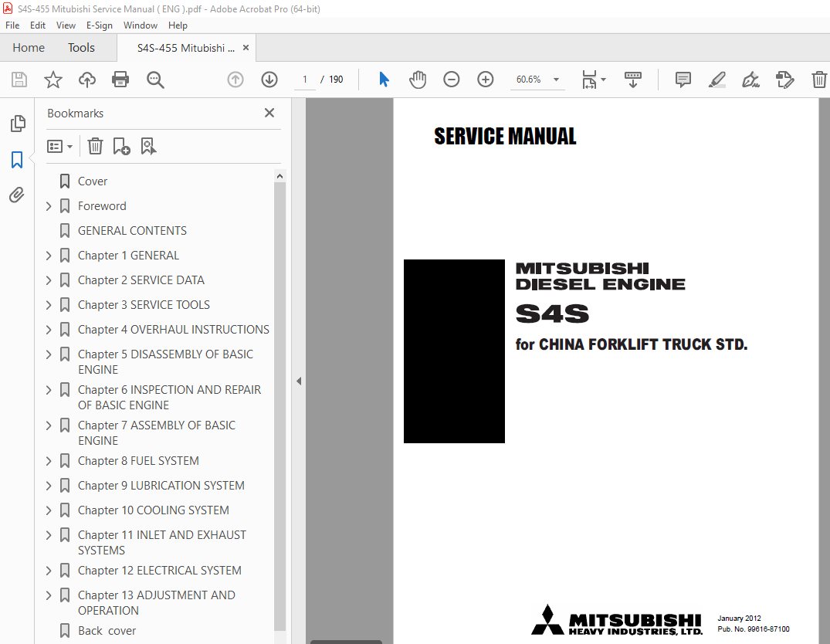Viewport: 830px width, 644px height.
Task: Open the Attachments paperclip panel
Action: [17, 195]
